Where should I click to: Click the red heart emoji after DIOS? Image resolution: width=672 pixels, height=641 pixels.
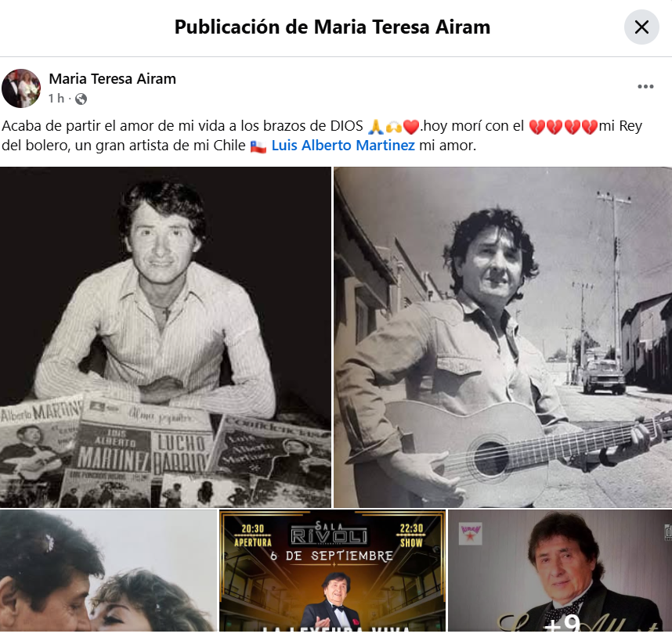coord(411,126)
